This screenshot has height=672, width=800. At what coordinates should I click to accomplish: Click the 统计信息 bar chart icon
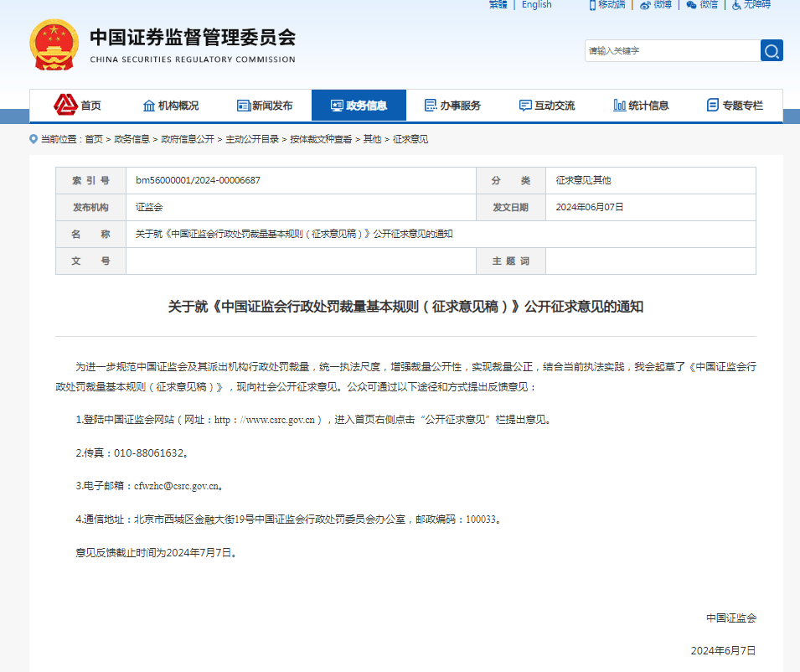coord(619,105)
